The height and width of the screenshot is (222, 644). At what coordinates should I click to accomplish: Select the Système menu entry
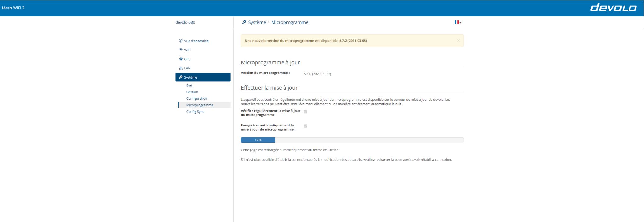pos(203,77)
